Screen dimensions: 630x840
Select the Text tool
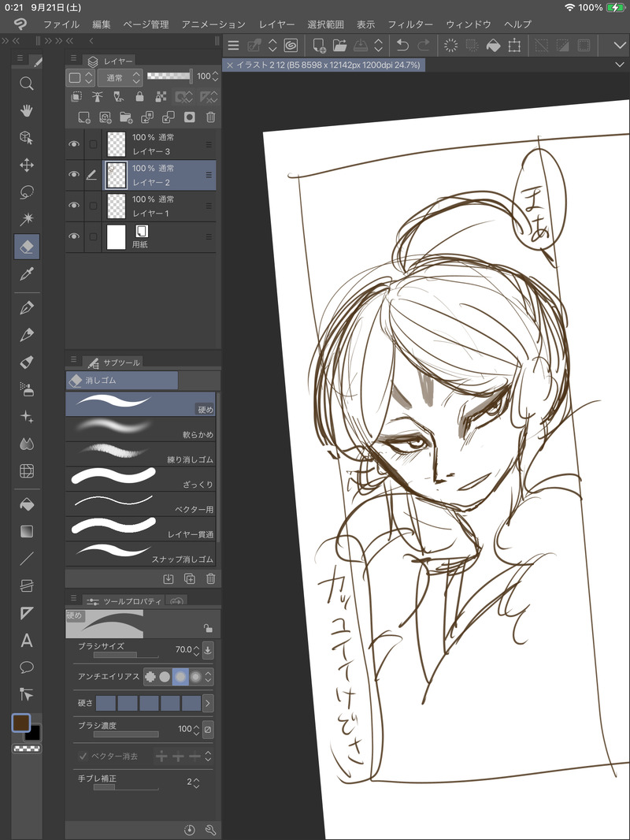coord(26,641)
